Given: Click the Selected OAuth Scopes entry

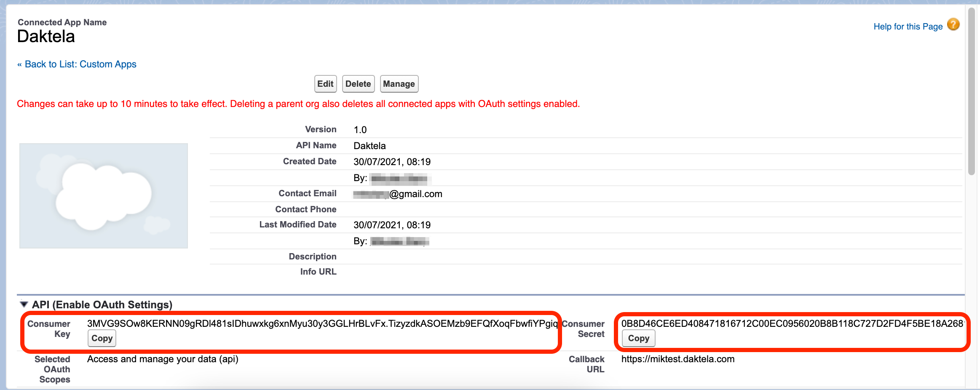Looking at the screenshot, I should [162, 359].
